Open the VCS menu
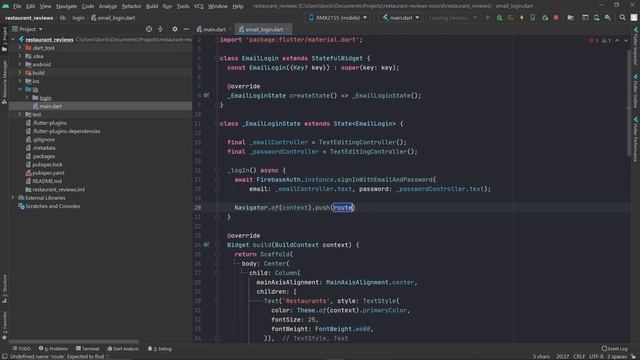This screenshot has width=640, height=360. (198, 6)
